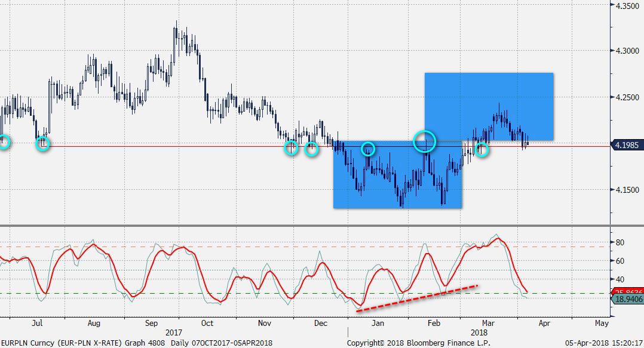Click the Graph 4808 text in footer
This screenshot has width=644, height=348.
coord(145,343)
